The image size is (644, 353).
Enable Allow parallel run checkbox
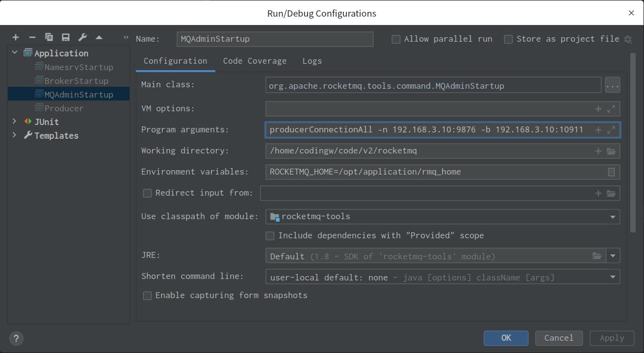click(396, 39)
